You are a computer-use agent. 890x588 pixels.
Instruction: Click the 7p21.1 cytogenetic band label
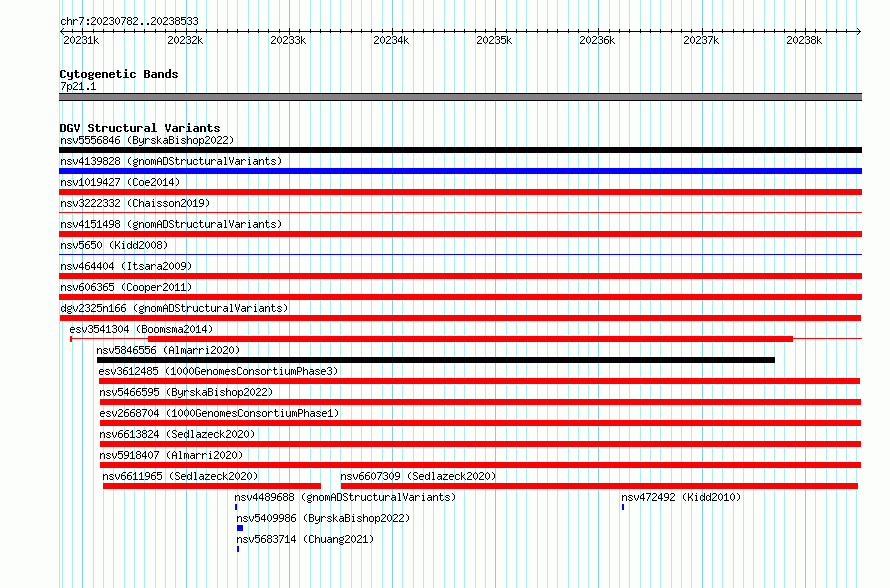point(78,86)
